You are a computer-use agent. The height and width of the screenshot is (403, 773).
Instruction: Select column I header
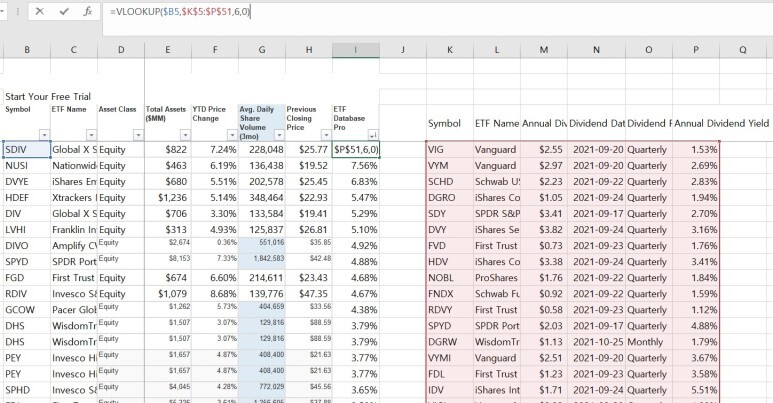(355, 50)
